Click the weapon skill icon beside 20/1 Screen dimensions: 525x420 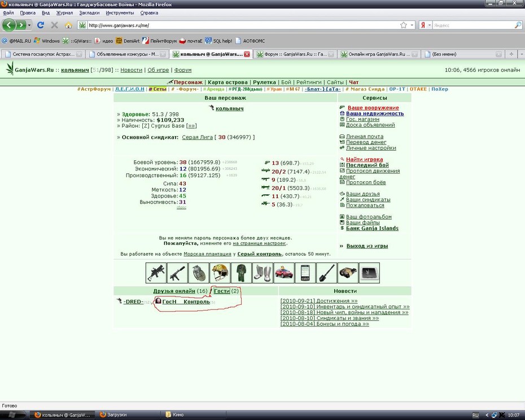click(x=266, y=187)
